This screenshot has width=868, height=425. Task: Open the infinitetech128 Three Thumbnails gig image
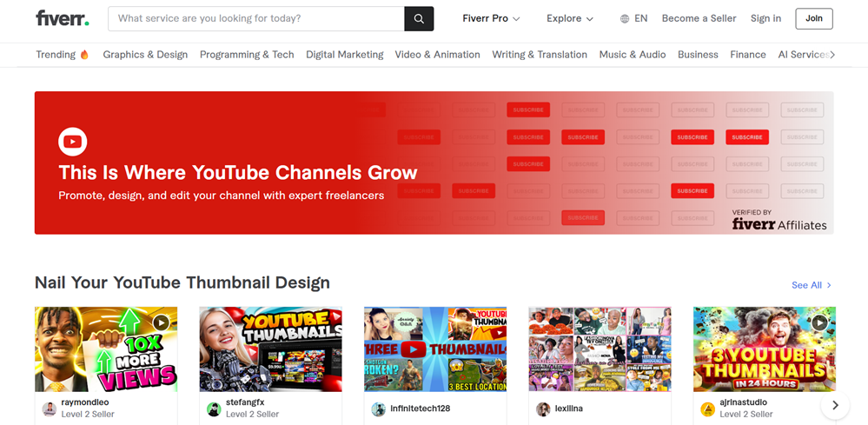pos(435,349)
